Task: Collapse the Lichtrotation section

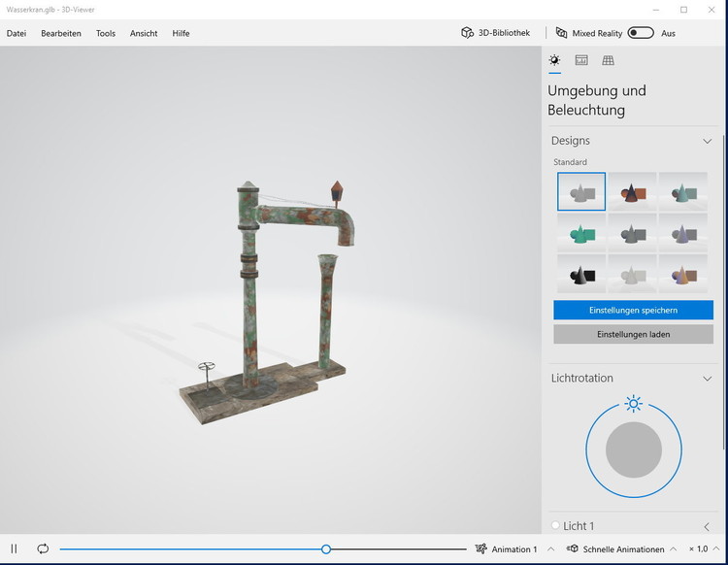Action: coord(708,379)
